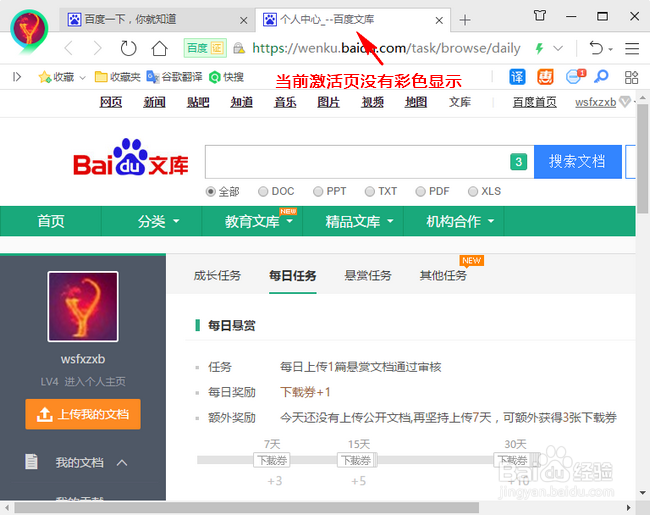The width and height of the screenshot is (650, 515).
Task: Click the green 3 badge in search box
Action: (519, 162)
